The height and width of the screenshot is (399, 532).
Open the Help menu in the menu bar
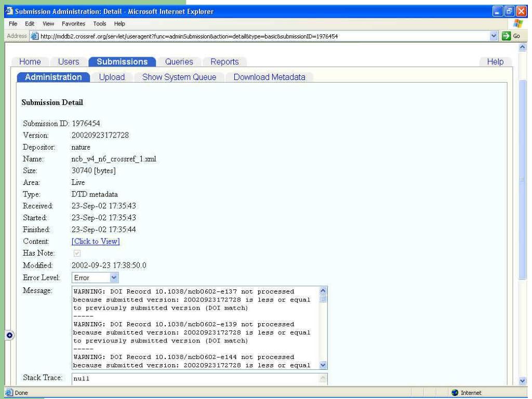click(119, 24)
